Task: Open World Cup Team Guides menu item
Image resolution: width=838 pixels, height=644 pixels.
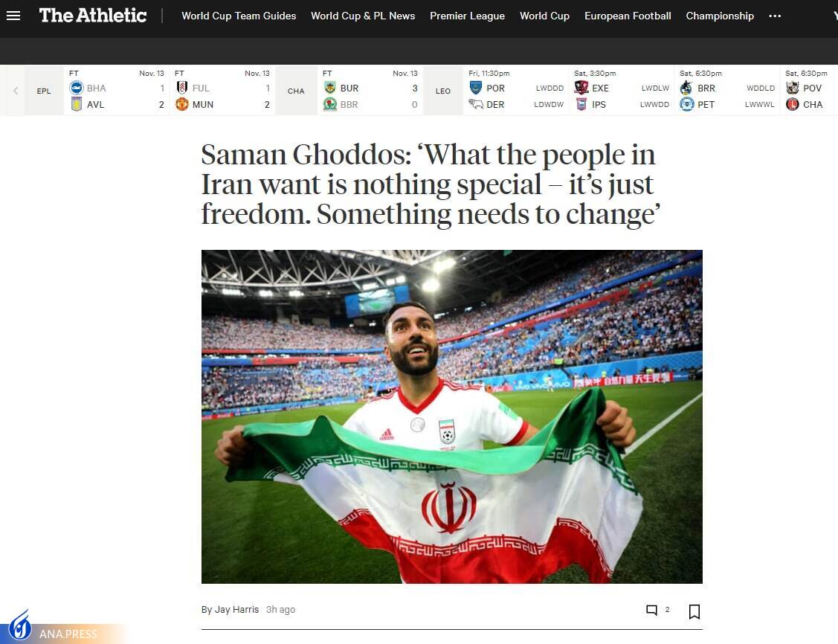Action: click(x=239, y=16)
